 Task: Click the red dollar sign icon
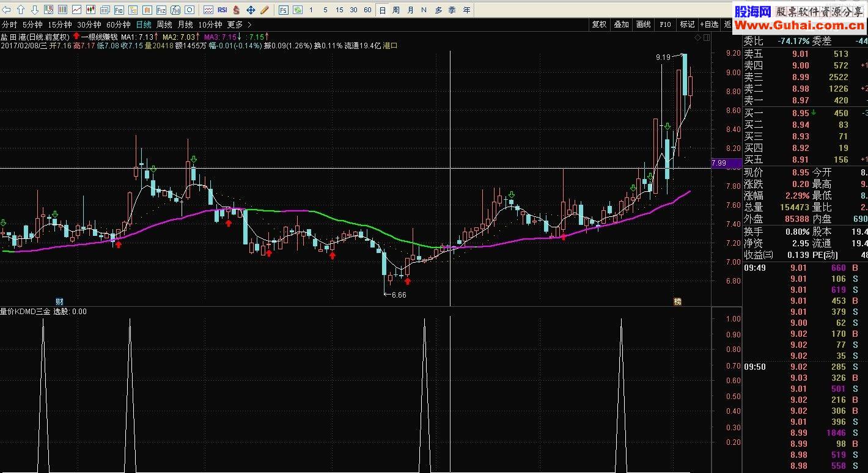point(237,10)
